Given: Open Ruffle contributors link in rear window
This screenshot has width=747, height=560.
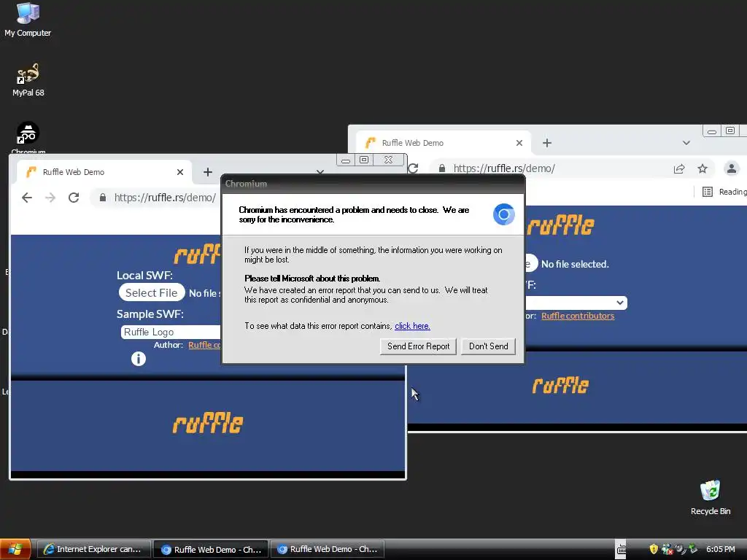Looking at the screenshot, I should [x=578, y=316].
